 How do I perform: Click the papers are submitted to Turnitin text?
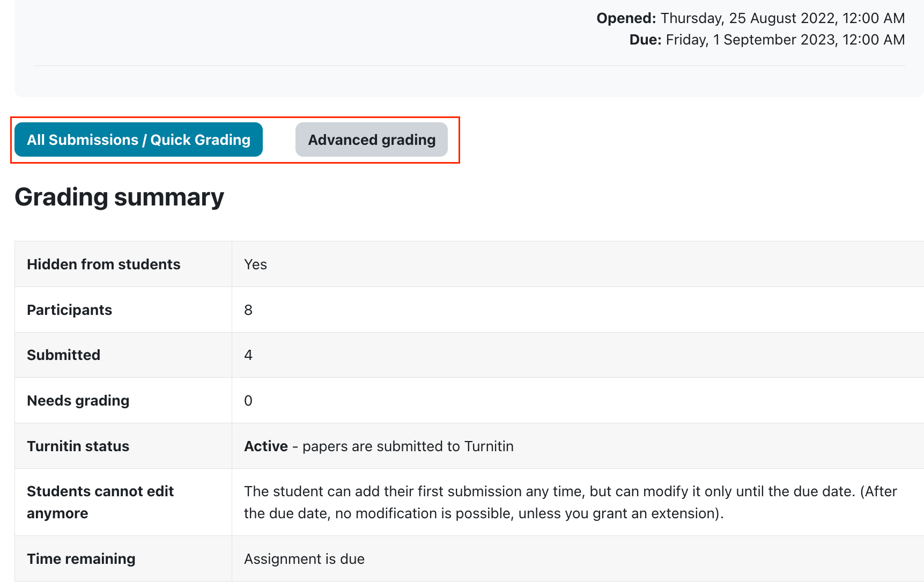coord(408,446)
